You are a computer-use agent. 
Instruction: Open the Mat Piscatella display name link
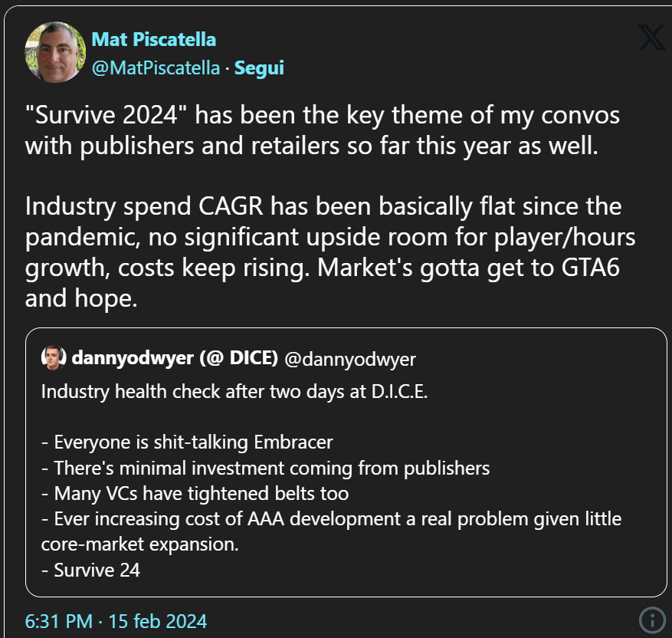(152, 40)
